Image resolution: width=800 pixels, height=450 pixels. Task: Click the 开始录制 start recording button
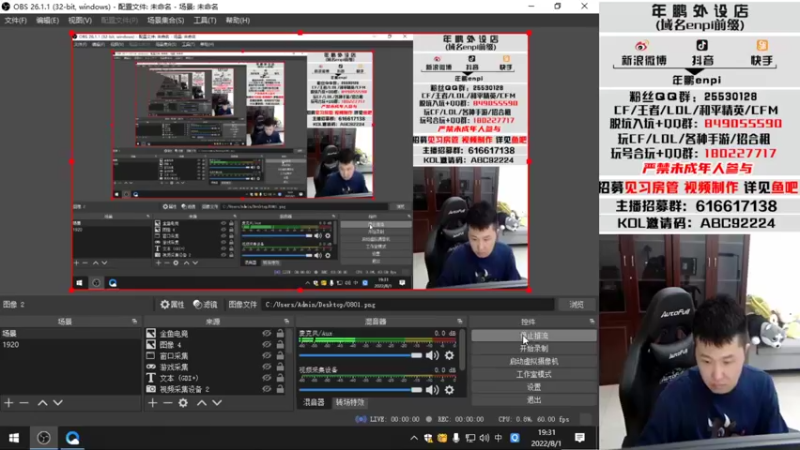point(534,348)
